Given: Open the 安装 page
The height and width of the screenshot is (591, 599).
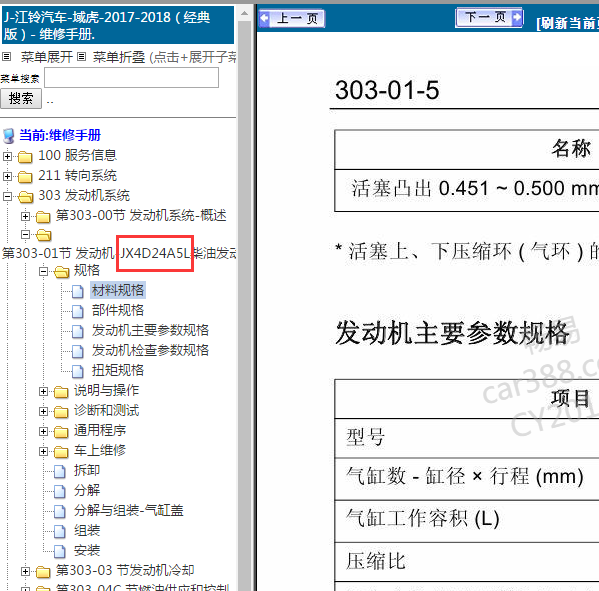Looking at the screenshot, I should pos(87,550).
